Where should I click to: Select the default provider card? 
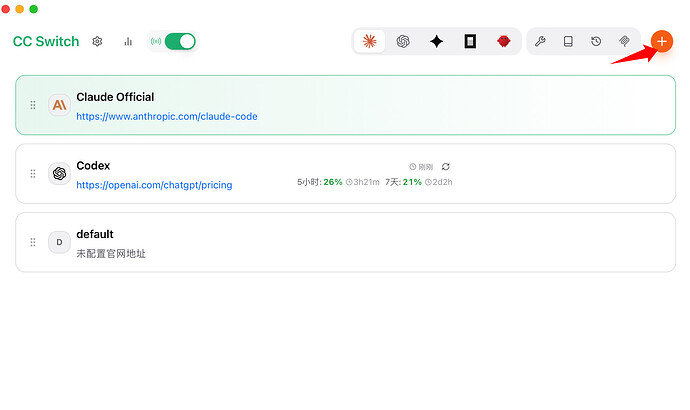(x=345, y=242)
